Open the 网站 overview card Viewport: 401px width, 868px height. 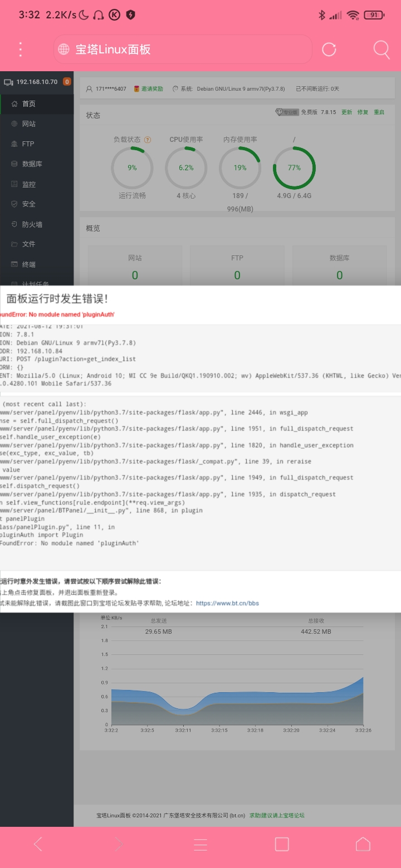click(x=135, y=266)
